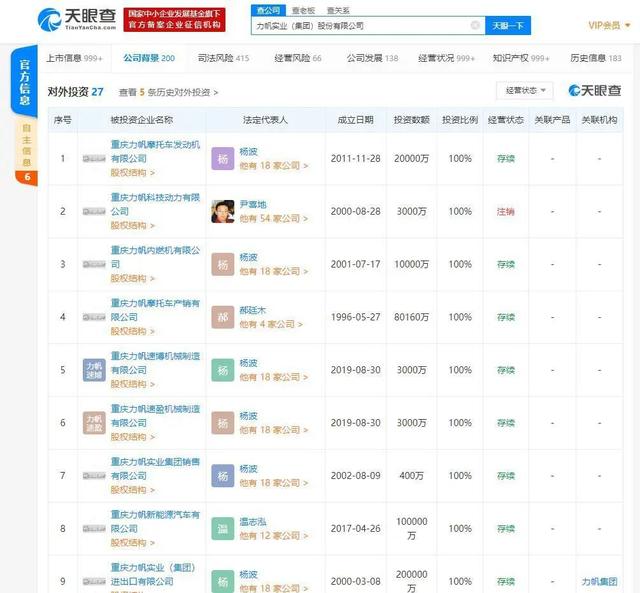Open the 上市信息 tab
640x593 pixels.
pyautogui.click(x=74, y=58)
